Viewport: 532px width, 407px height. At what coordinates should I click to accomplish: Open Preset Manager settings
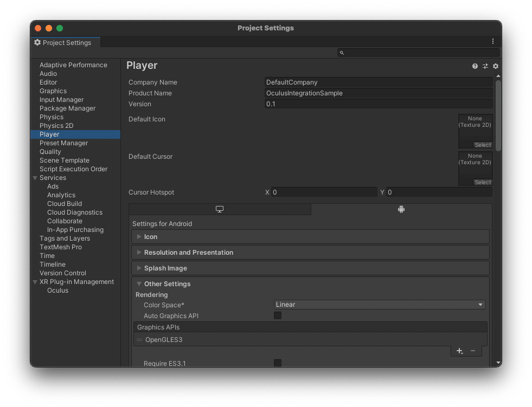[64, 143]
